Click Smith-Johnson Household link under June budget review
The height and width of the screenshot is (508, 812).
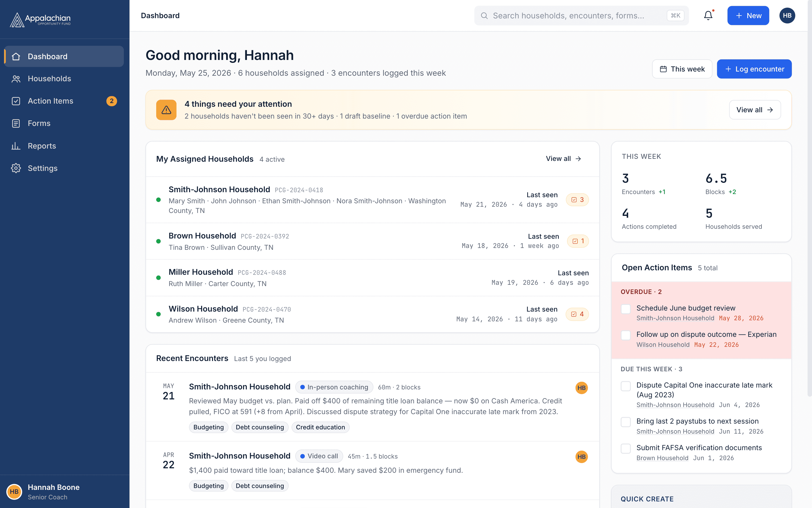pyautogui.click(x=675, y=318)
